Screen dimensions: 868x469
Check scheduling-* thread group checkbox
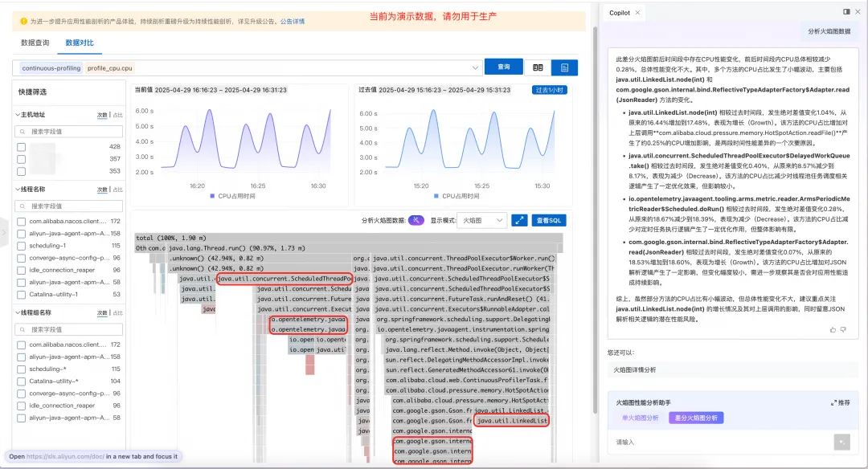point(21,369)
